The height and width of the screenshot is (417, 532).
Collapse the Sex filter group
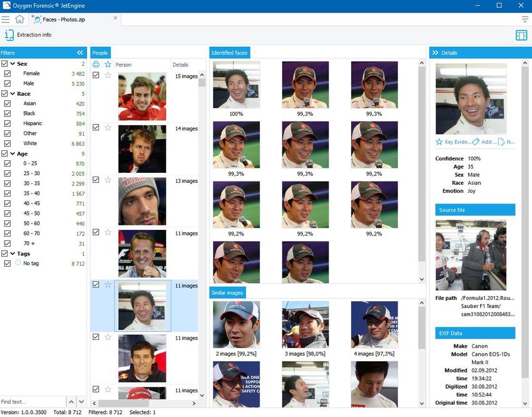(x=13, y=63)
